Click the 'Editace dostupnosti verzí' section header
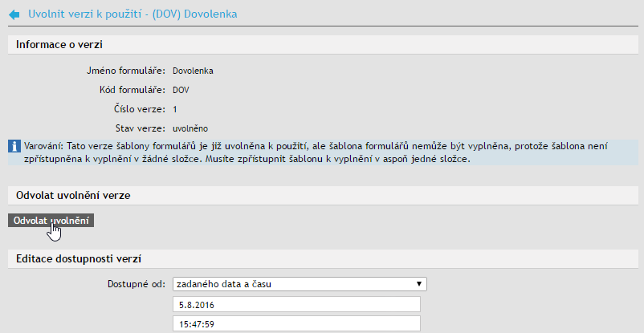The image size is (644, 333). (79, 258)
